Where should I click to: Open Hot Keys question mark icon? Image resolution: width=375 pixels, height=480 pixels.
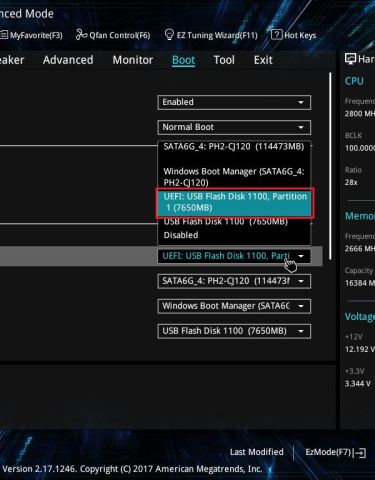pos(276,34)
